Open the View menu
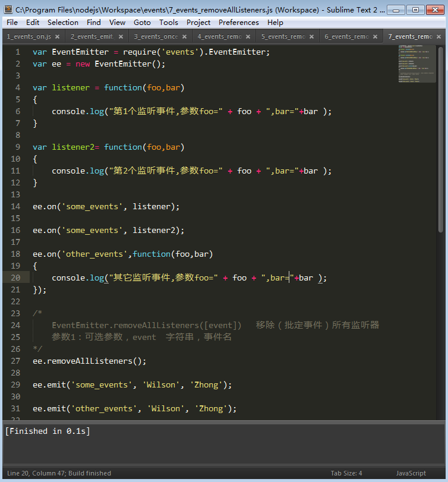Viewport: 448px width, 482px height. (118, 23)
